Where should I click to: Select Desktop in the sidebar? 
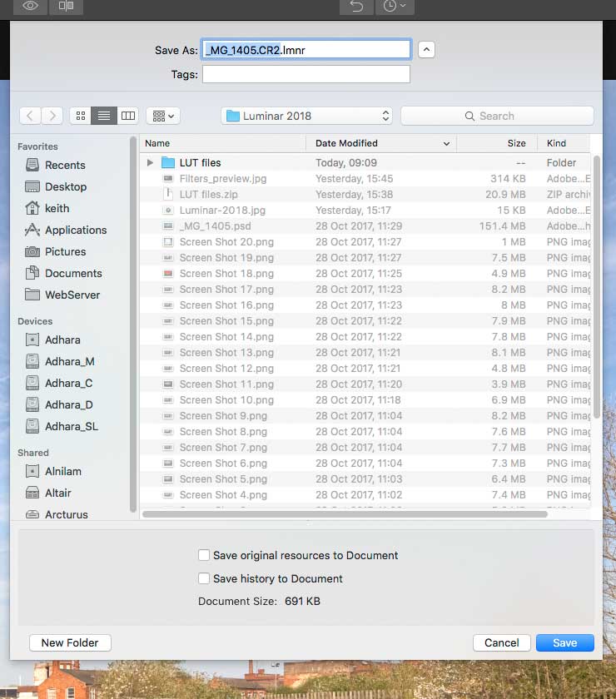pos(66,186)
